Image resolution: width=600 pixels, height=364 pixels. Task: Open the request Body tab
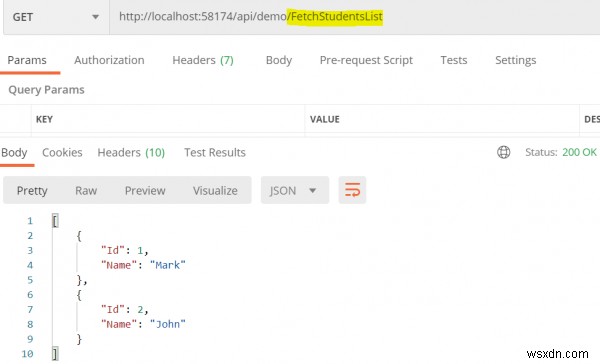279,60
